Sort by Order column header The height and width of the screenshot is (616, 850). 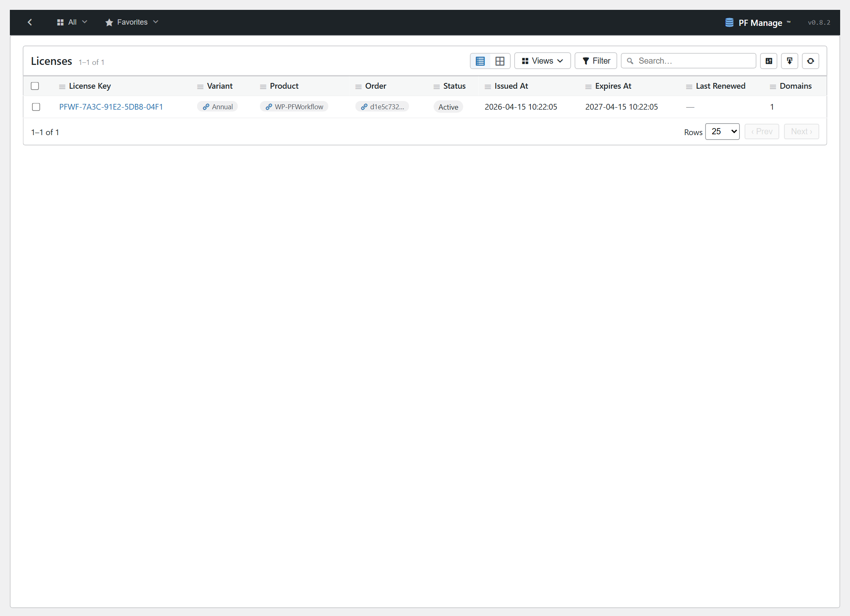376,86
